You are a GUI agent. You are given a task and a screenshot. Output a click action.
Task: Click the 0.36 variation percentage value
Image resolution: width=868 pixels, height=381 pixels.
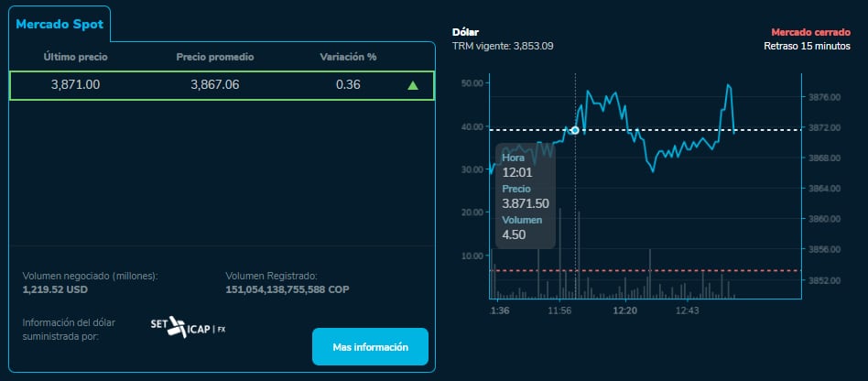pos(348,85)
